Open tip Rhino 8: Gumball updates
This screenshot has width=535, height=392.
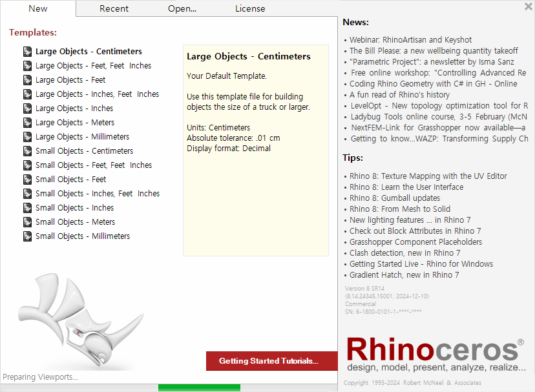[395, 198]
